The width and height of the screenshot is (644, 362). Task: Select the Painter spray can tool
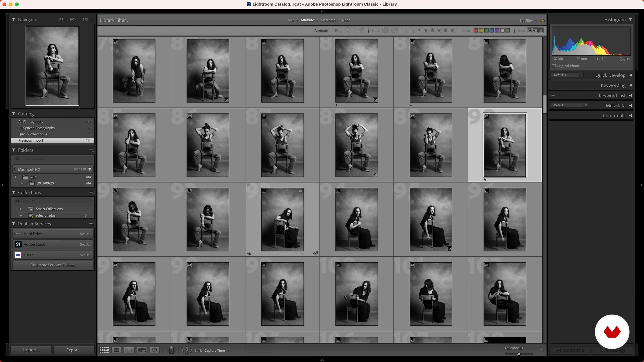[x=171, y=350]
